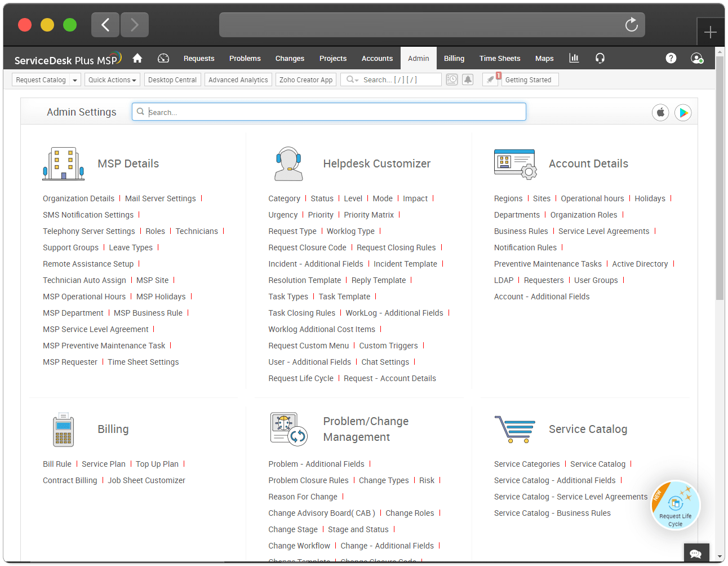Expand the Request Catalog dropdown arrow
Image resolution: width=728 pixels, height=566 pixels.
75,80
